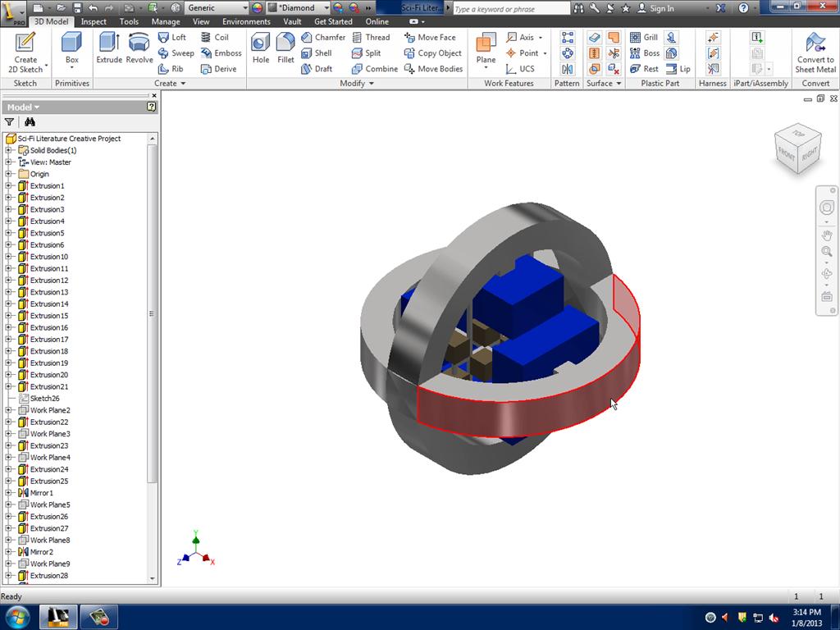Select Sketch26 in the model tree
The image size is (840, 630).
click(44, 399)
